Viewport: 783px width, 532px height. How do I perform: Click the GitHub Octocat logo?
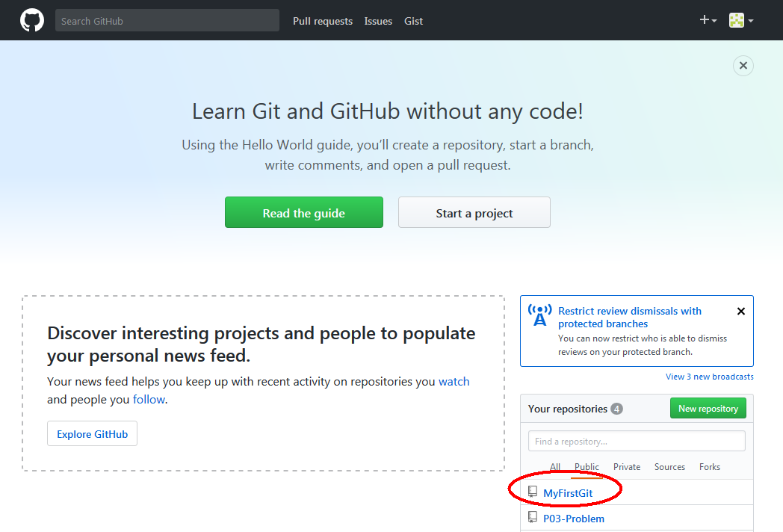click(x=32, y=20)
